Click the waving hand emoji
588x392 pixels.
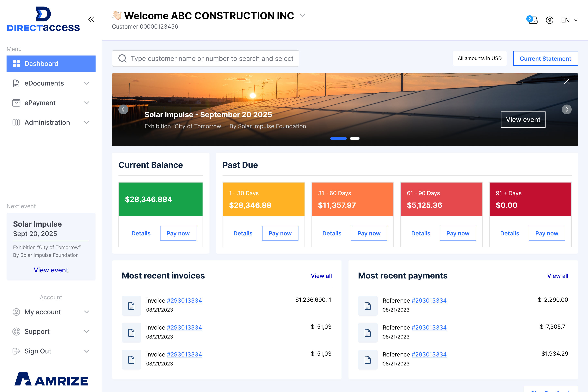(117, 15)
